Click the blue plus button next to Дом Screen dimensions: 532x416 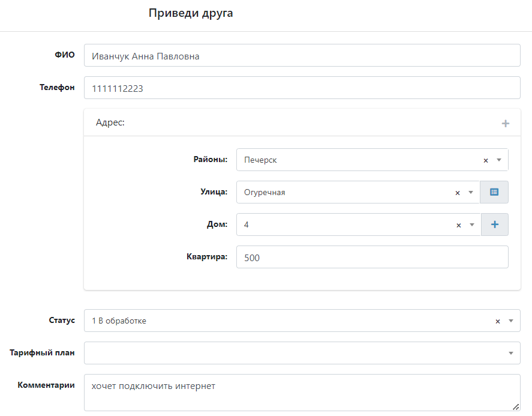(x=495, y=225)
